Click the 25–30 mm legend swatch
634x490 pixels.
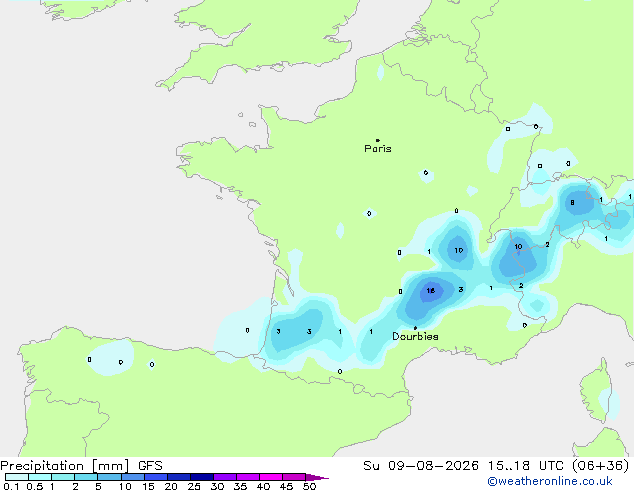click(201, 477)
